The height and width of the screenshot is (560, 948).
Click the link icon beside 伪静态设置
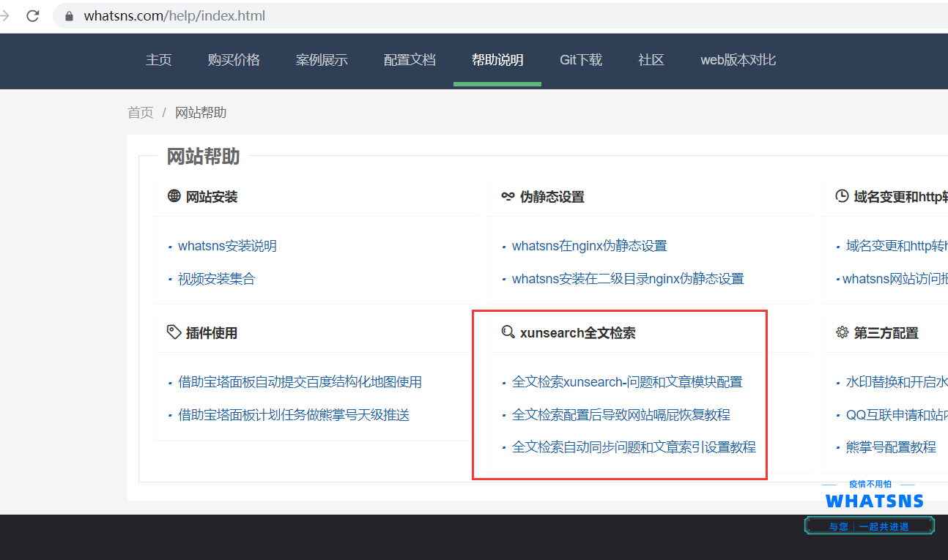coord(508,196)
